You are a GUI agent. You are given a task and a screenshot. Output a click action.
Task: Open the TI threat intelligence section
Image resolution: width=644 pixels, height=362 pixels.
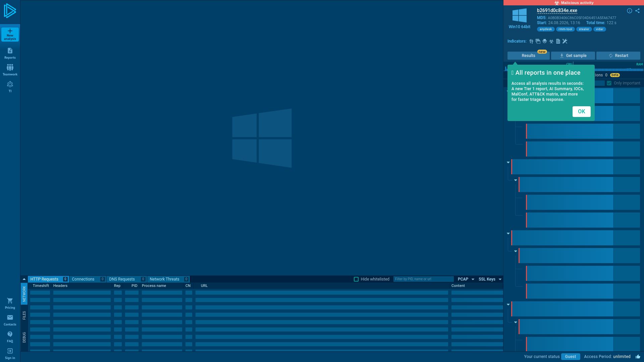click(10, 87)
